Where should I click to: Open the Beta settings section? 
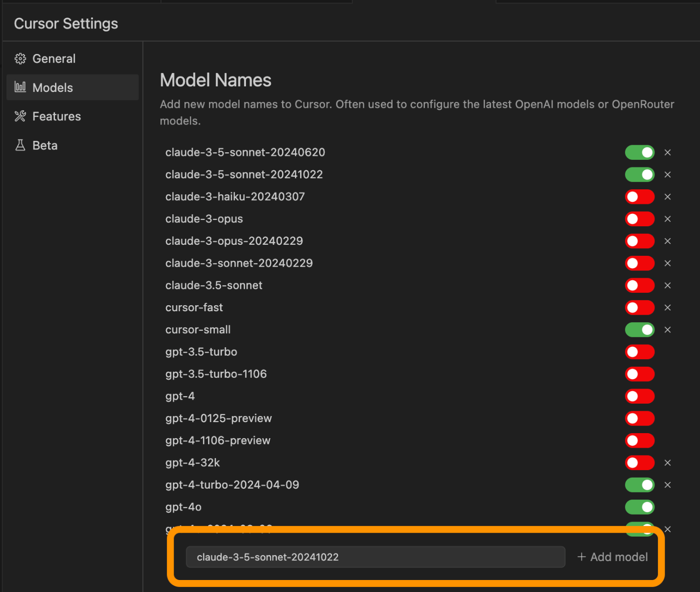click(72, 145)
